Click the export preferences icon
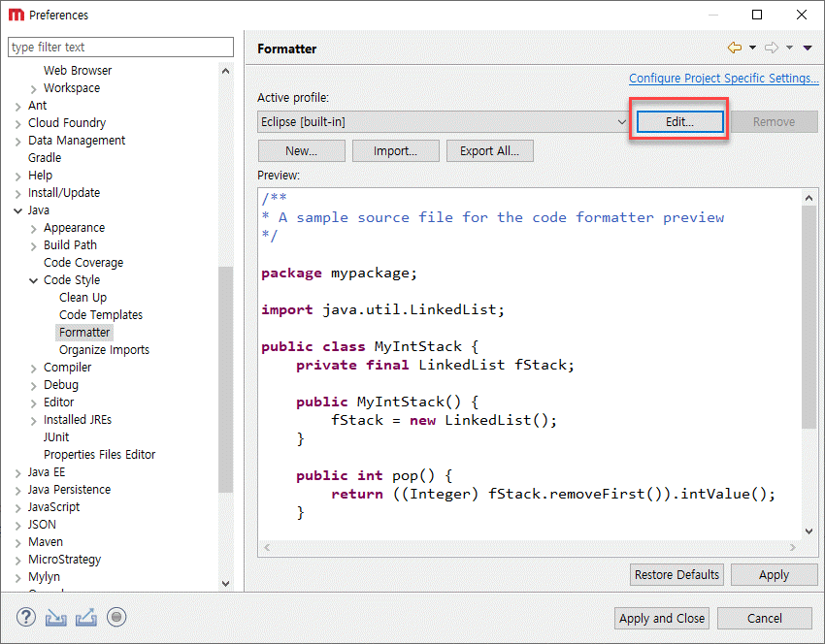Image resolution: width=825 pixels, height=644 pixels. click(86, 617)
